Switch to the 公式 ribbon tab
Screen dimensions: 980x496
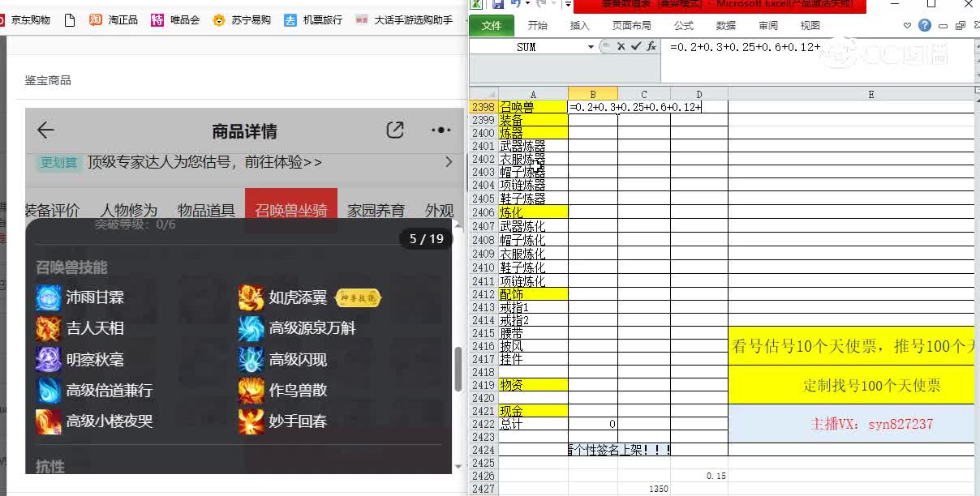684,26
